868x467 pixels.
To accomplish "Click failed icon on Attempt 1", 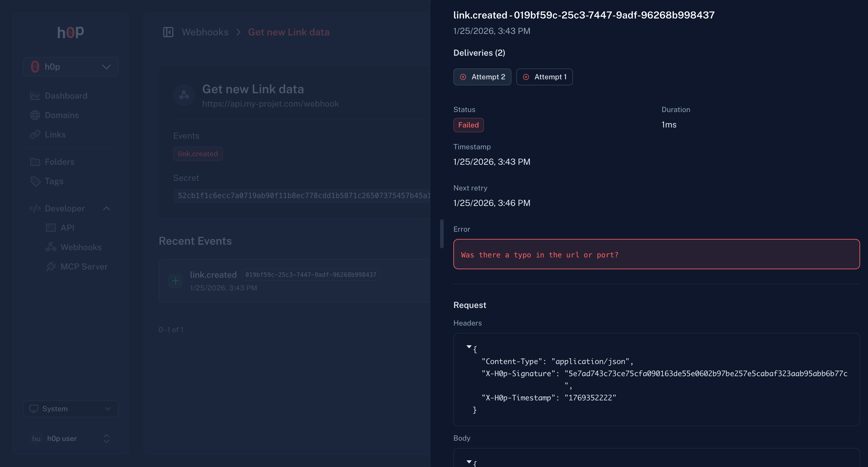I will (x=526, y=77).
